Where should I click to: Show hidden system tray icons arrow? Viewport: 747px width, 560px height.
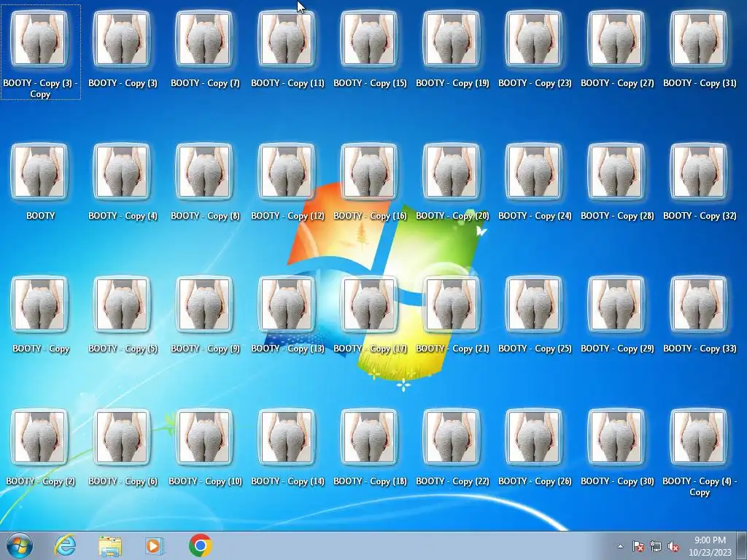pyautogui.click(x=620, y=546)
